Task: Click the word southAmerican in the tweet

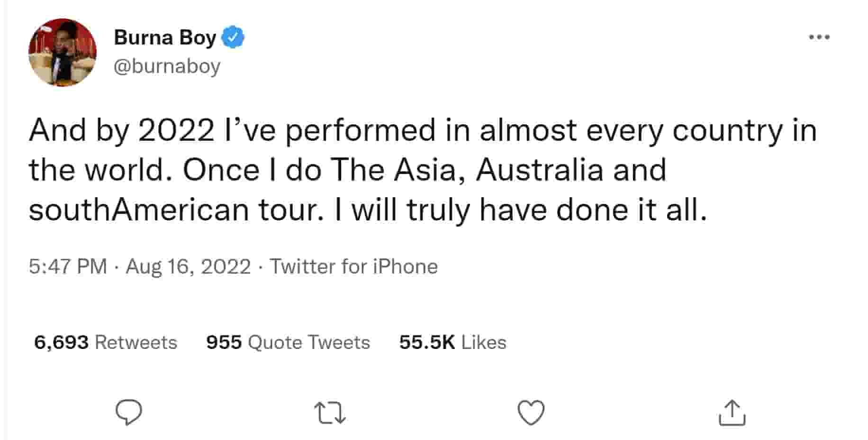Action: click(139, 210)
